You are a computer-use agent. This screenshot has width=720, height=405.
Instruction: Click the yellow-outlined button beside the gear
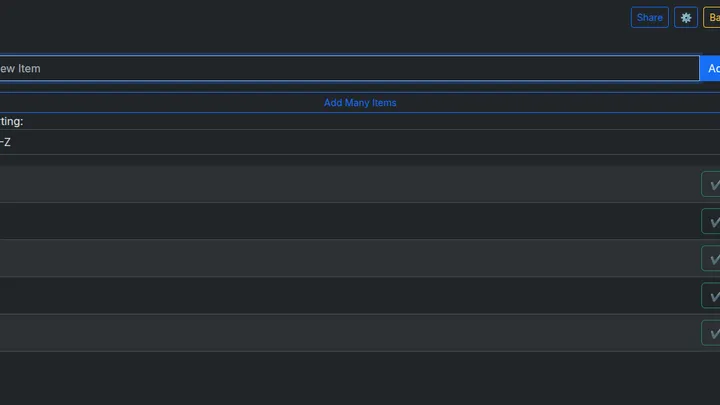coord(712,17)
